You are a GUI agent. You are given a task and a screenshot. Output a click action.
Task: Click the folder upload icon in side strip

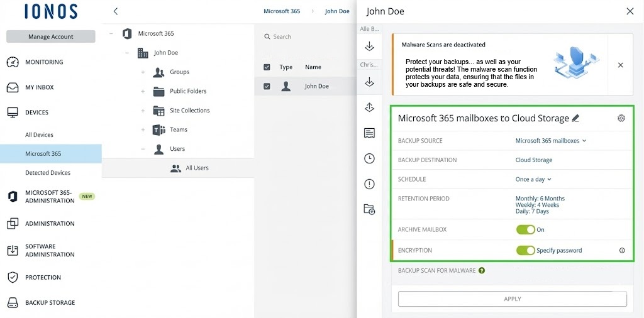pos(369,209)
